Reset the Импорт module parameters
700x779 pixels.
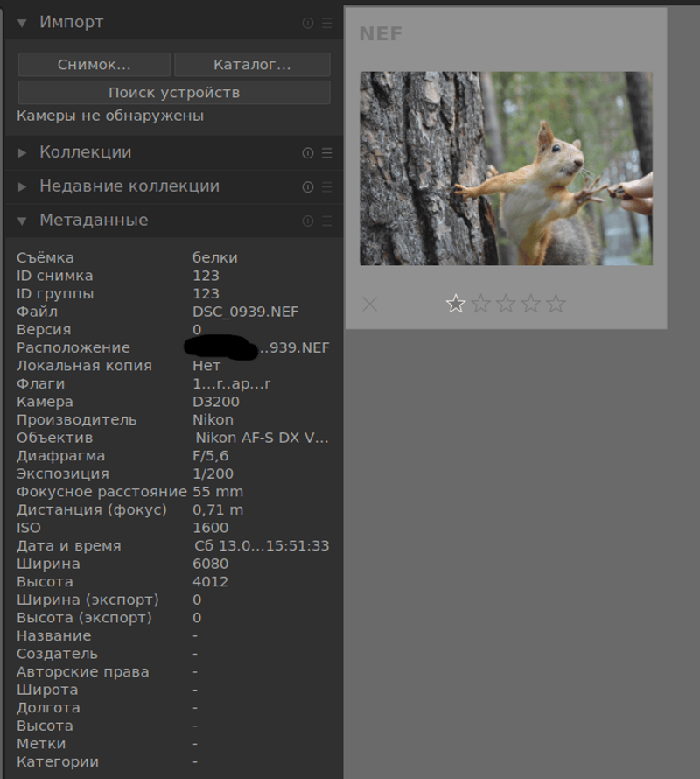point(307,23)
